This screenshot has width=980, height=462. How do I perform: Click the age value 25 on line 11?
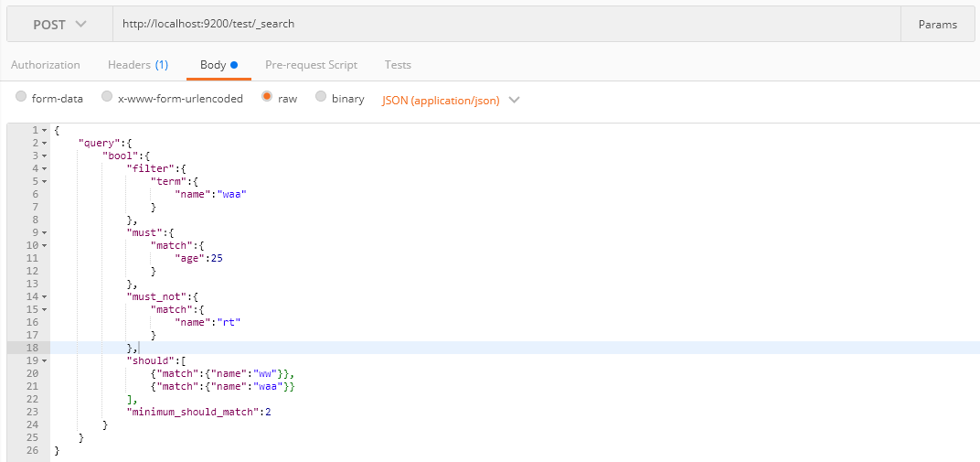click(x=217, y=258)
